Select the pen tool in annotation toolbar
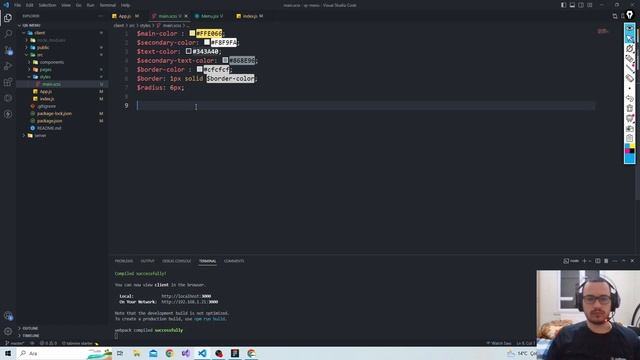The image size is (640, 360). tap(630, 49)
